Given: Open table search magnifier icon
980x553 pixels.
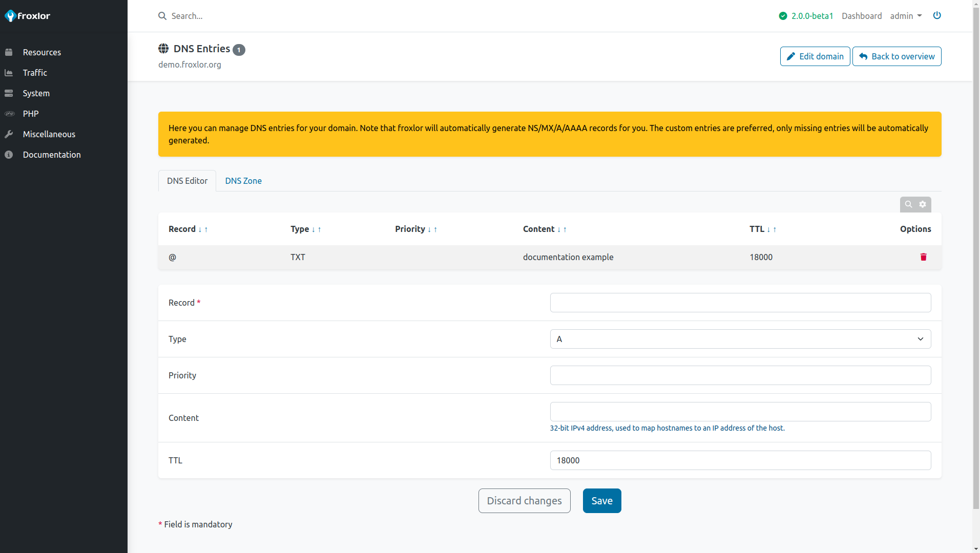Looking at the screenshot, I should coord(908,204).
